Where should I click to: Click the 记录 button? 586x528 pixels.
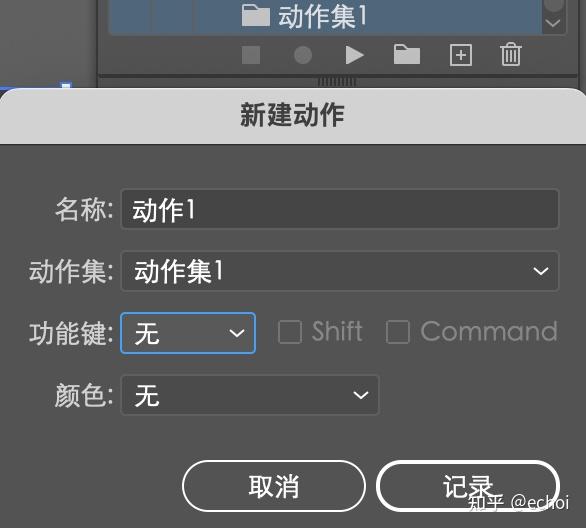(x=468, y=486)
